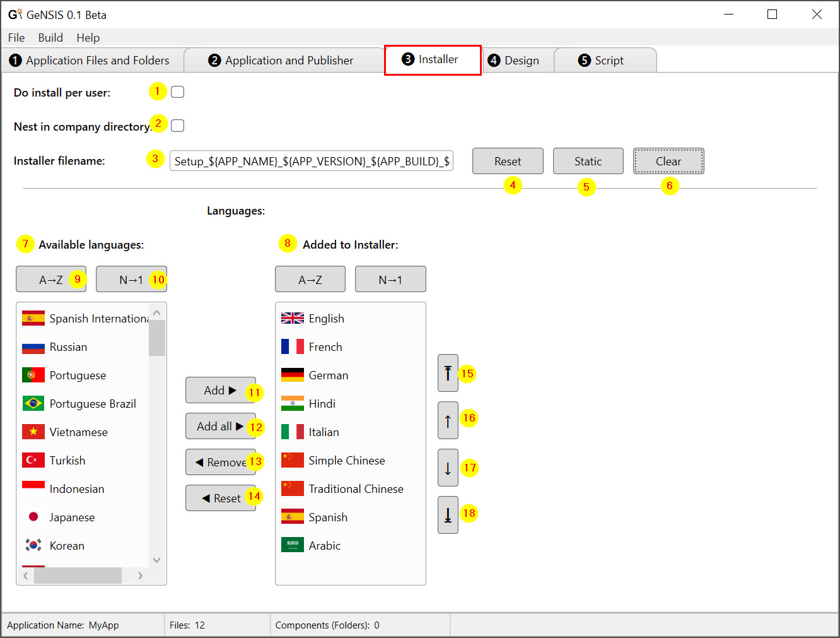Switch to Application Files and Folders tab
The height and width of the screenshot is (638, 840).
pyautogui.click(x=92, y=61)
